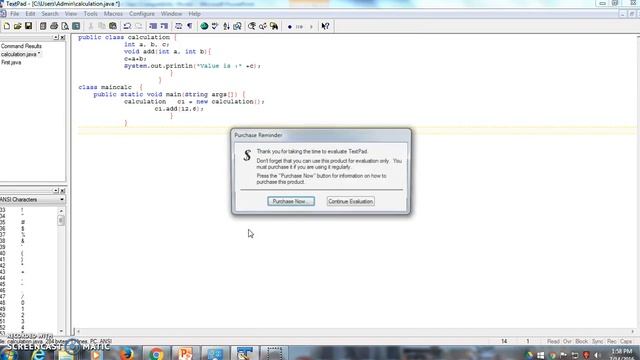
Task: Click the Sort toolbar icon
Action: tap(226, 26)
